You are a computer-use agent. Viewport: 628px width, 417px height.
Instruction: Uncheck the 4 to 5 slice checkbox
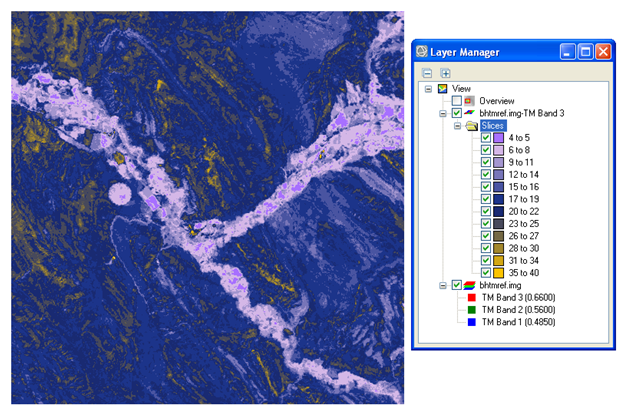tap(486, 138)
